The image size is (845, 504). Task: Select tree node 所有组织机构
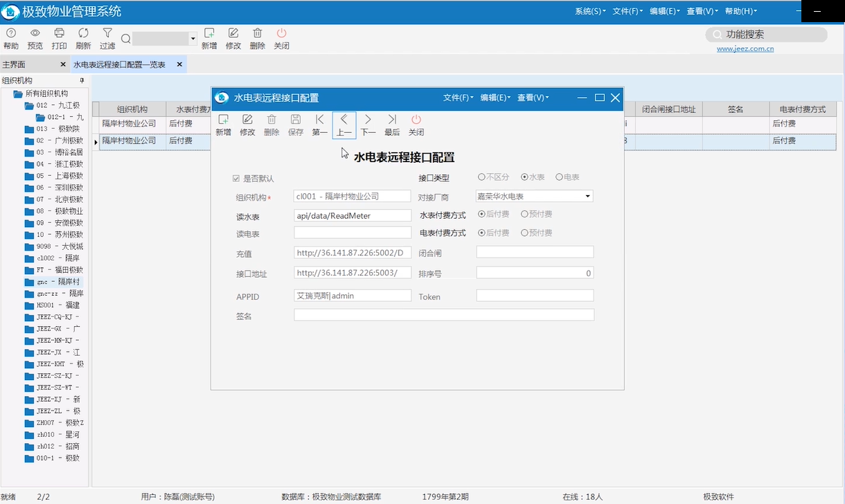click(x=46, y=93)
